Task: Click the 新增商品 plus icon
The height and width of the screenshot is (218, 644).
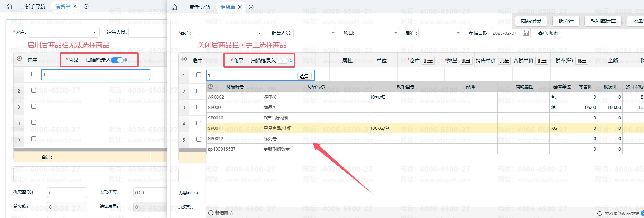Action: coord(211,213)
